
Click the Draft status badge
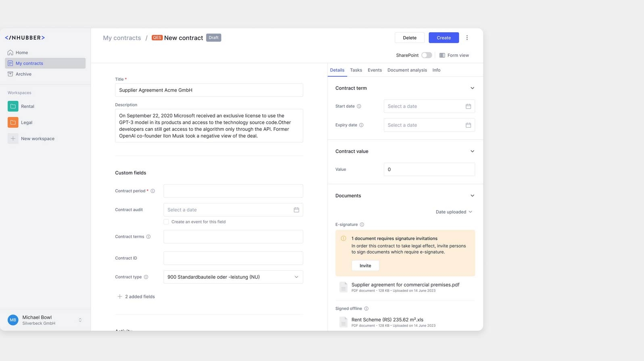tap(214, 38)
